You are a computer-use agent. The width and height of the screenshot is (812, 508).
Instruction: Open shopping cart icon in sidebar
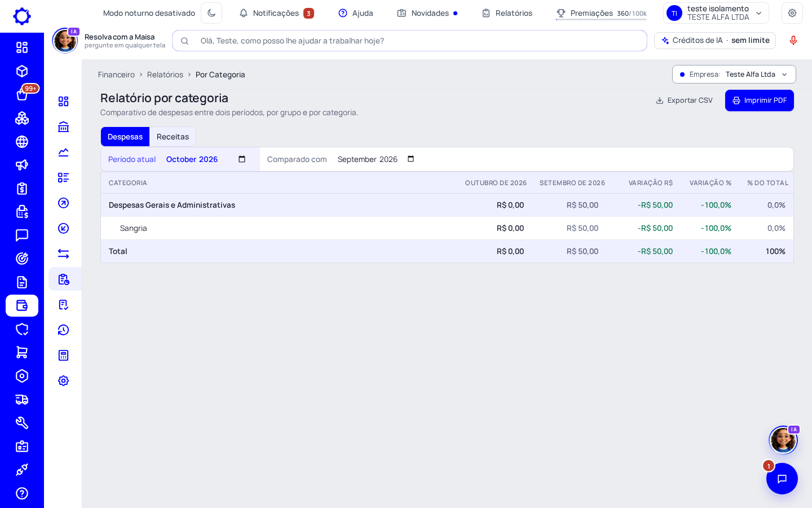[x=22, y=352]
